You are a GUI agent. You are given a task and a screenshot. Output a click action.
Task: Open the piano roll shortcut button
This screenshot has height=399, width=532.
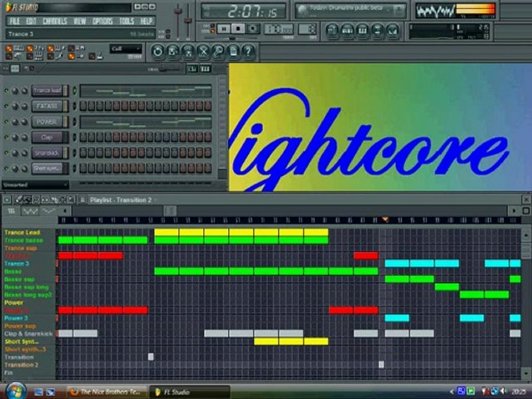(362, 30)
